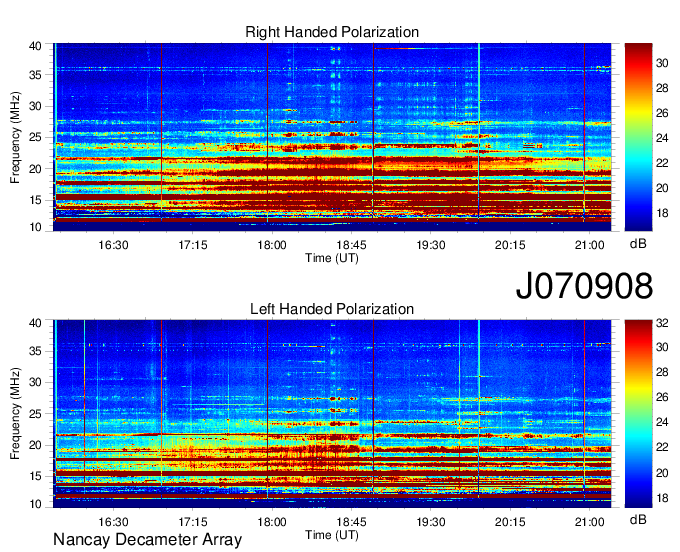Click the dB unit under Right Handed colorbar
Viewport: 680px width, 552px height.
(638, 244)
